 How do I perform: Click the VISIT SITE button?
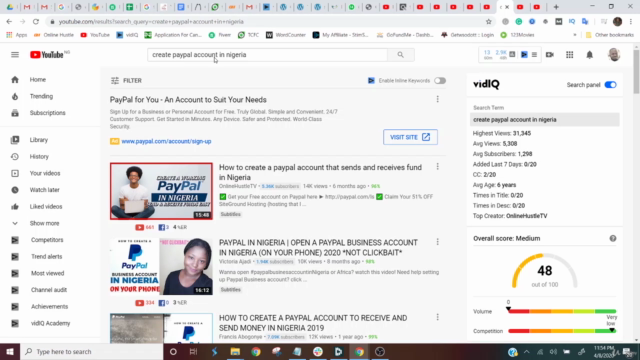[x=410, y=137]
